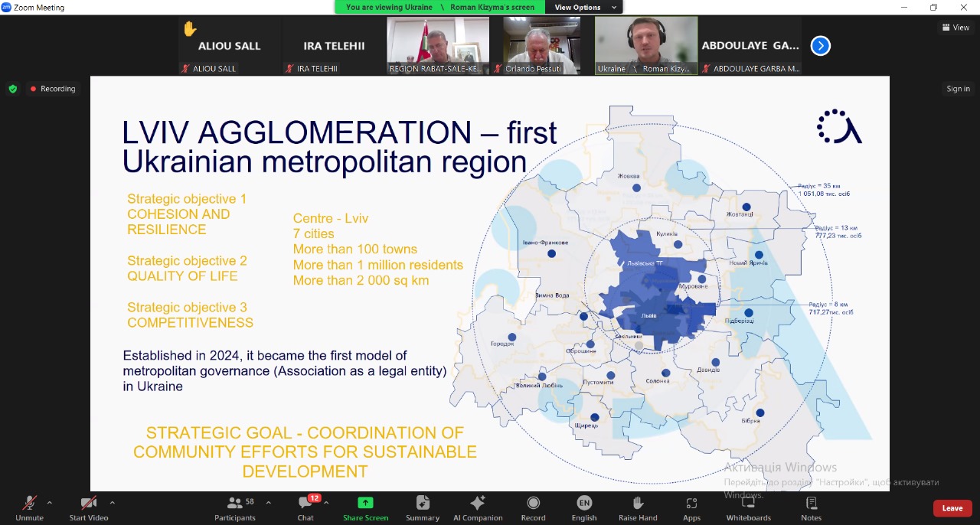Open the meeting Summary
980x525 pixels.
click(x=423, y=508)
